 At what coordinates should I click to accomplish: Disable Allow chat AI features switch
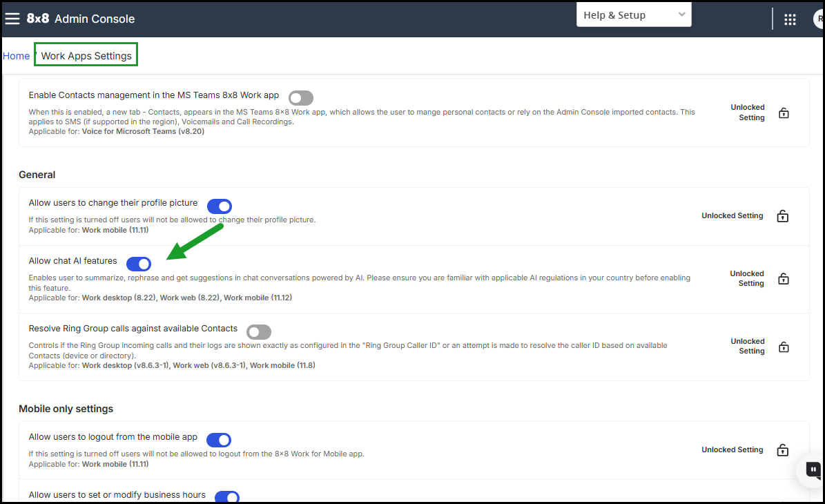pyautogui.click(x=139, y=264)
